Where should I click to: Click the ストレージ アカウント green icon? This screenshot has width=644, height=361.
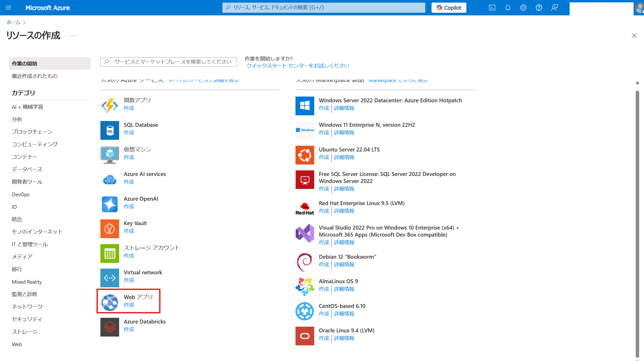[x=110, y=253]
